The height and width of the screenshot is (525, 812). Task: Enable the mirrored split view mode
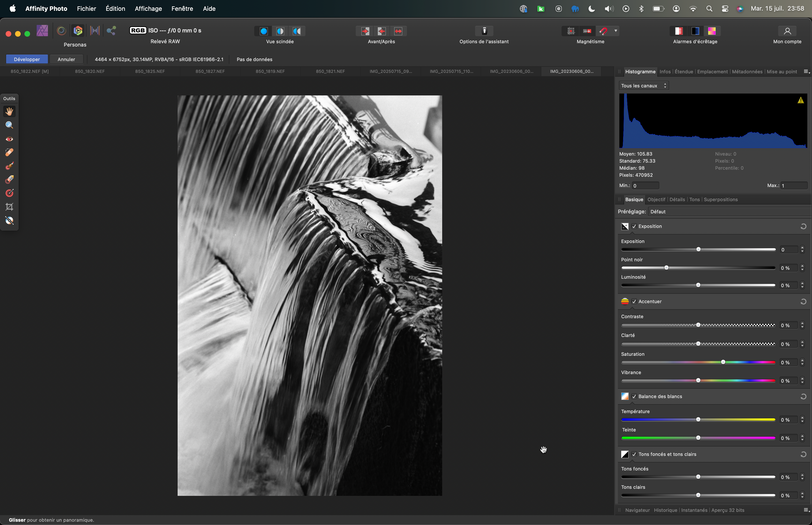click(x=297, y=31)
